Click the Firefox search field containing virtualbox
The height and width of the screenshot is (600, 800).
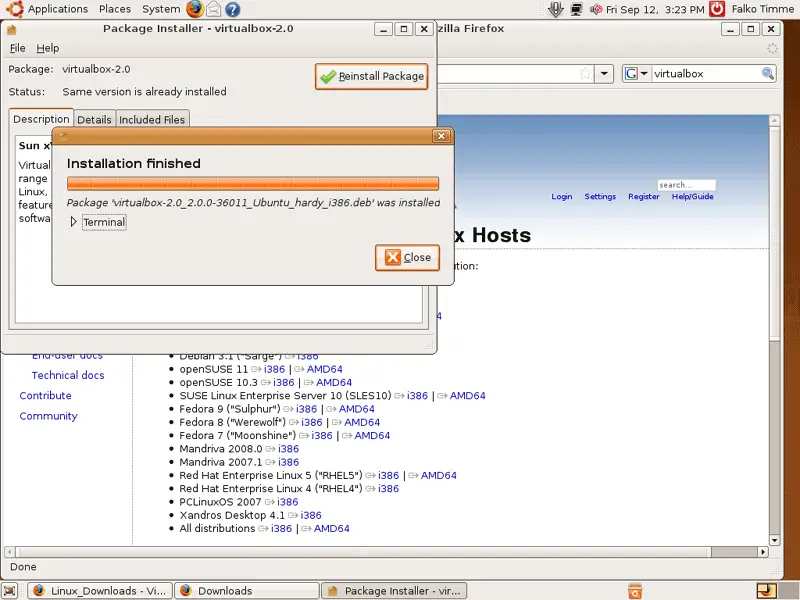pyautogui.click(x=706, y=74)
